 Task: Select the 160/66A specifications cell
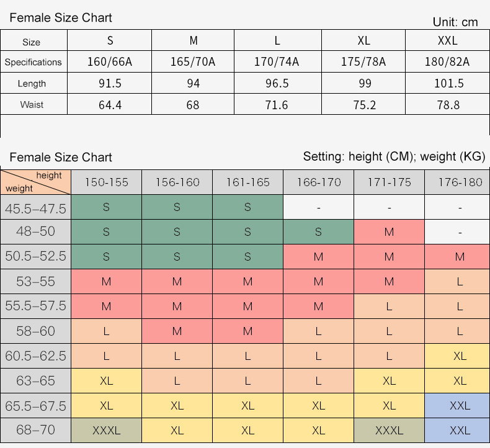(x=110, y=62)
